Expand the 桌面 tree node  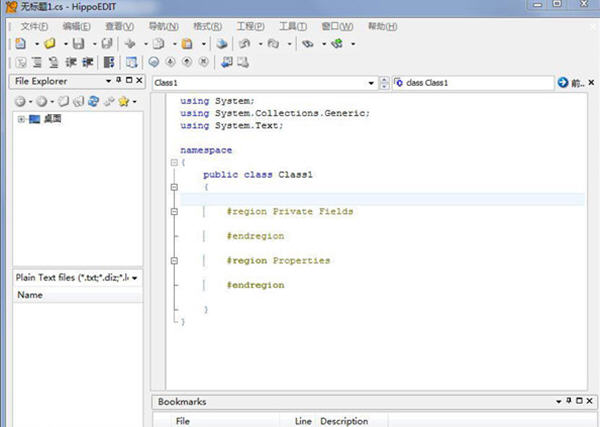coord(20,120)
